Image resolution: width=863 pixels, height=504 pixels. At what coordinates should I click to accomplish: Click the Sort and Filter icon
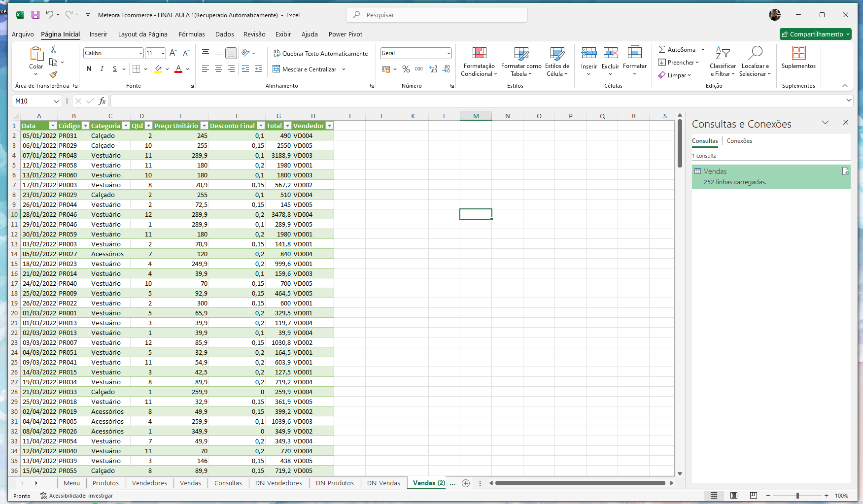723,53
